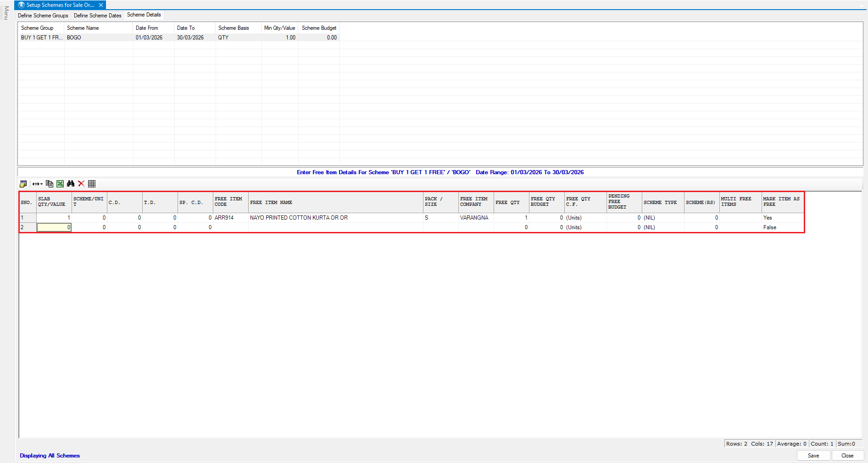Click the Free Item Name column header

pyautogui.click(x=335, y=202)
